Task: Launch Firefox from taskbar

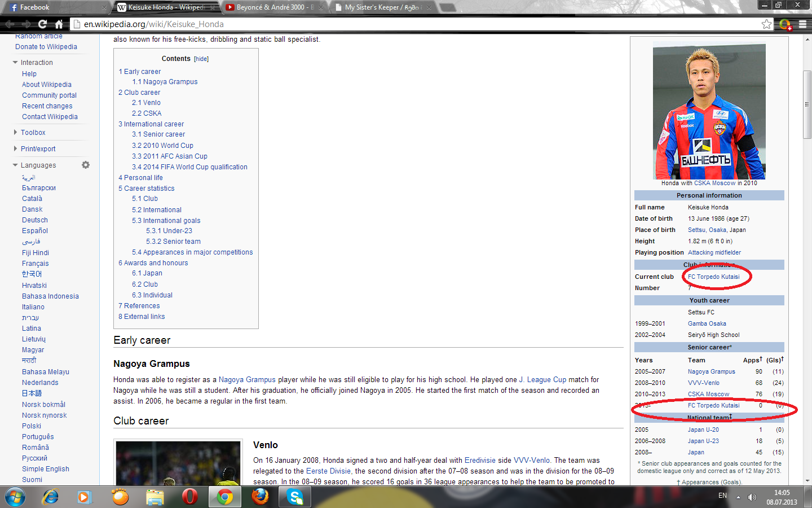Action: click(x=260, y=497)
